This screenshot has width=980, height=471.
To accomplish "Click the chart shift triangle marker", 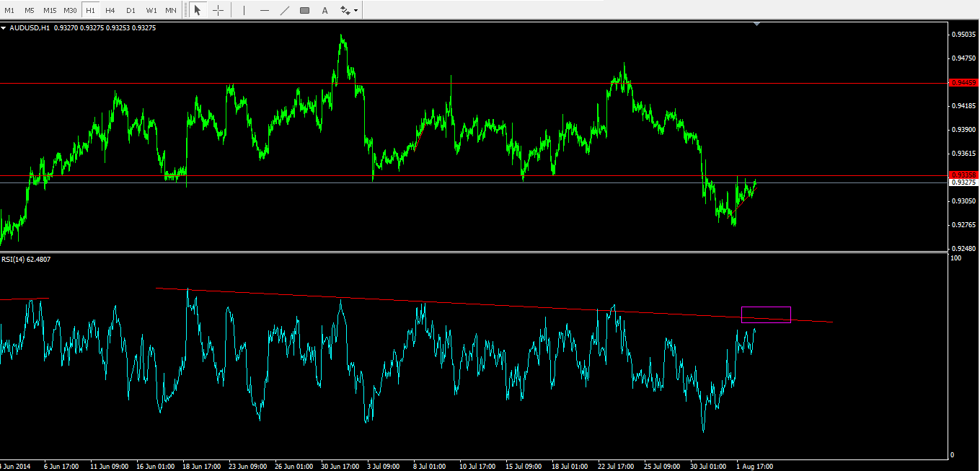I will (x=756, y=25).
